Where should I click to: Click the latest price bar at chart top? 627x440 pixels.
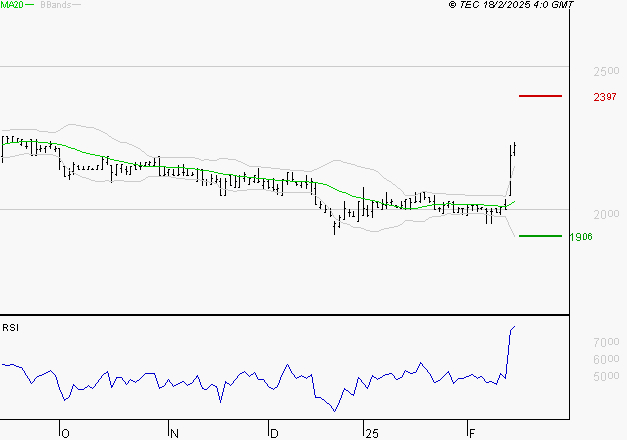point(515,149)
